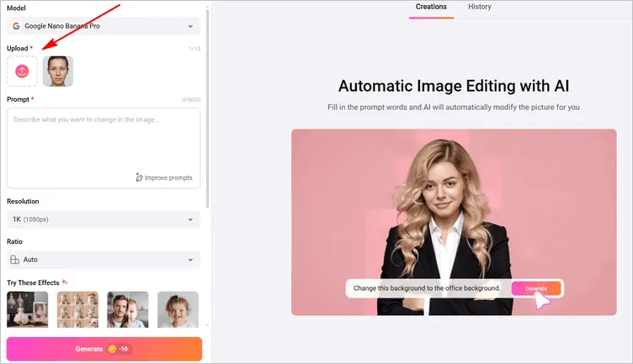
Task: Switch to the Creations tab
Action: point(431,7)
